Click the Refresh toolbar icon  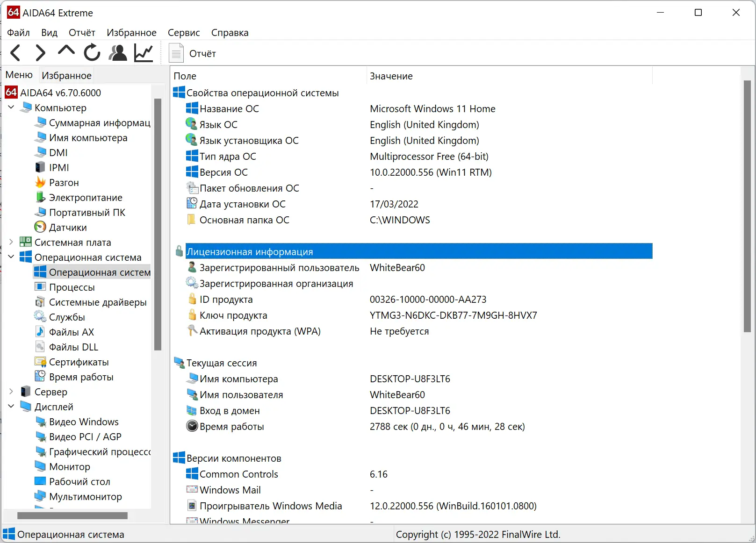[x=92, y=52]
